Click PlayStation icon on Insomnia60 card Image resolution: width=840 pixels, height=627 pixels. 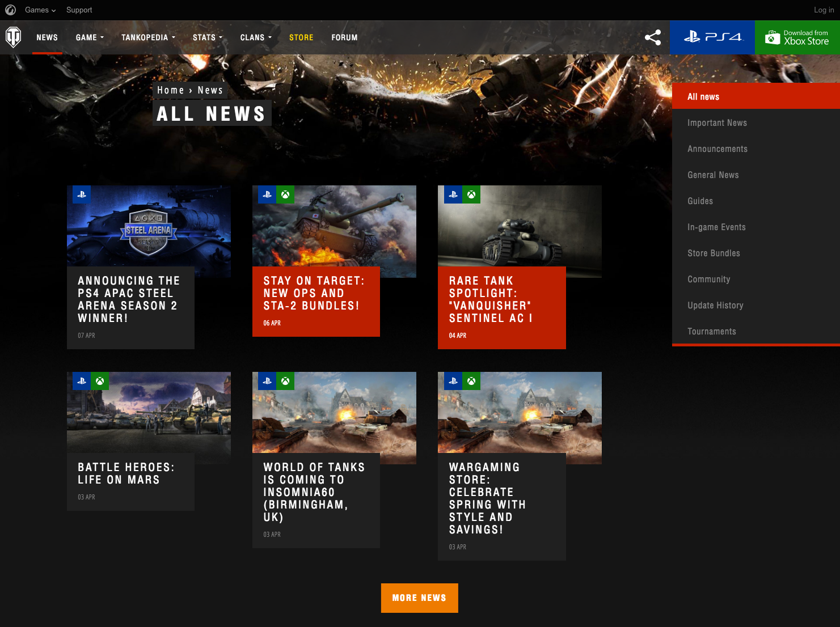tap(267, 381)
